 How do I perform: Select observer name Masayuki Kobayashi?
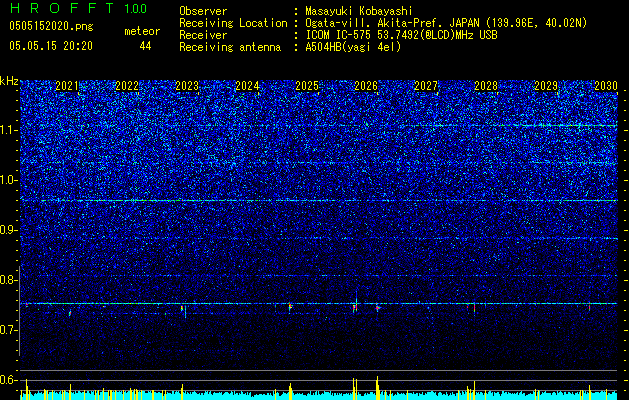coord(358,11)
